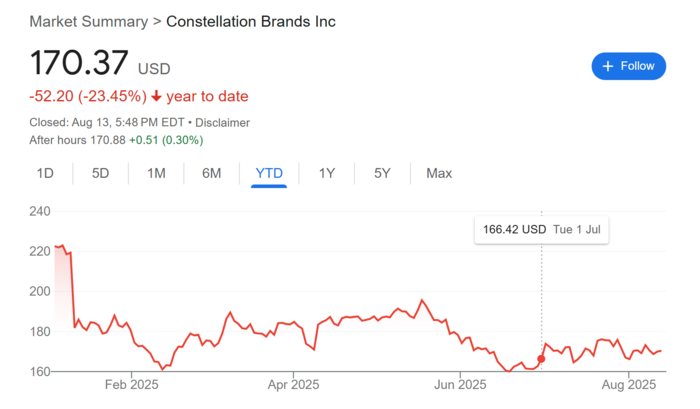Click the Jun 2025 axis label

(x=460, y=384)
